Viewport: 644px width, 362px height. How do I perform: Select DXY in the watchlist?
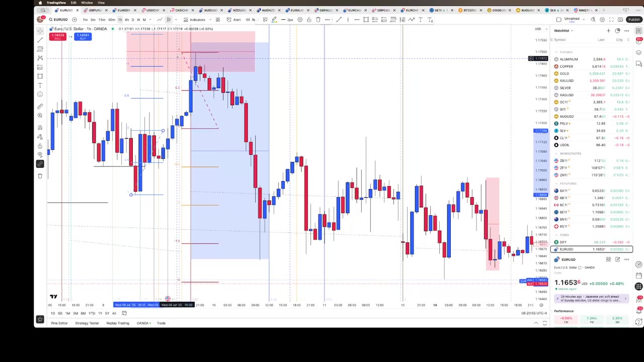(591, 242)
